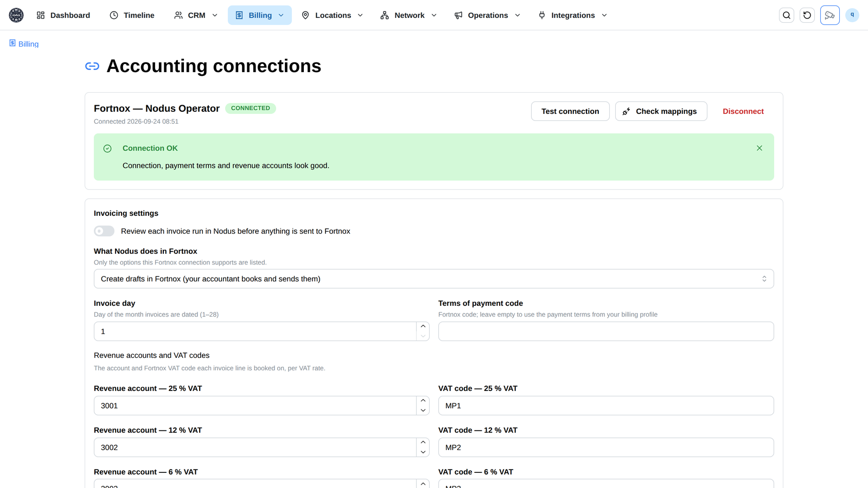
Task: Expand the CRM menu chevron
Action: point(215,15)
